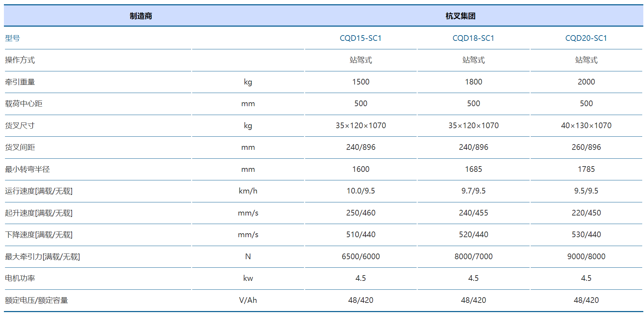This screenshot has height=316, width=644.
Task: Click the 220/450 lifting speed value
Action: (586, 213)
